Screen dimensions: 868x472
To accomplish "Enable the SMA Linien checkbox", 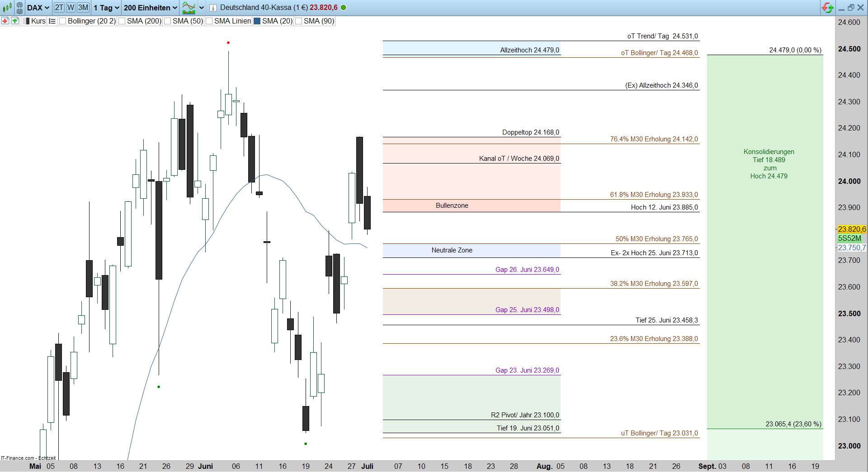I will pyautogui.click(x=209, y=21).
